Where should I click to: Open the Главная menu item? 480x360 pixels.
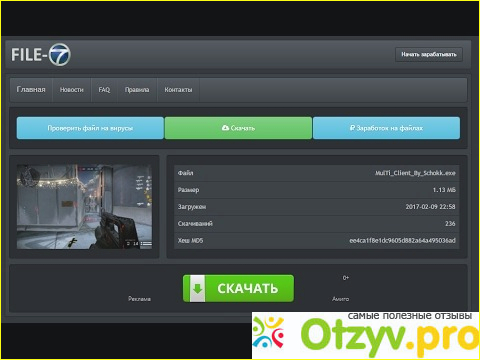coord(31,90)
